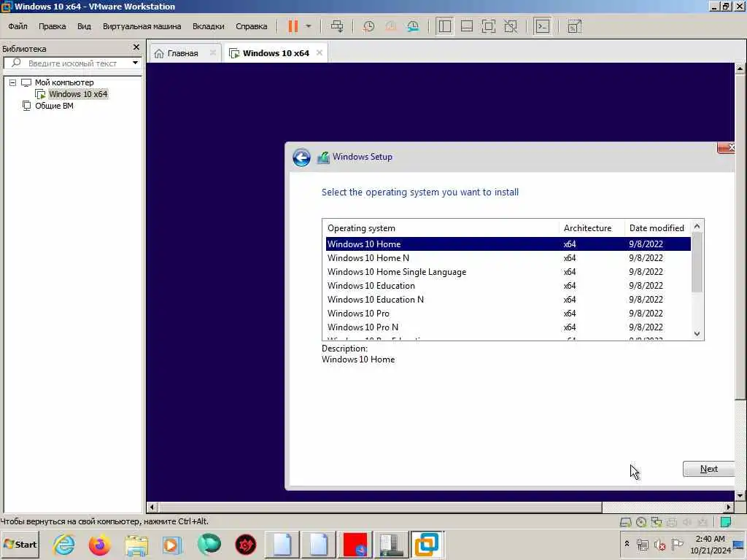The height and width of the screenshot is (560, 747).
Task: Open the console view
Action: point(543,26)
